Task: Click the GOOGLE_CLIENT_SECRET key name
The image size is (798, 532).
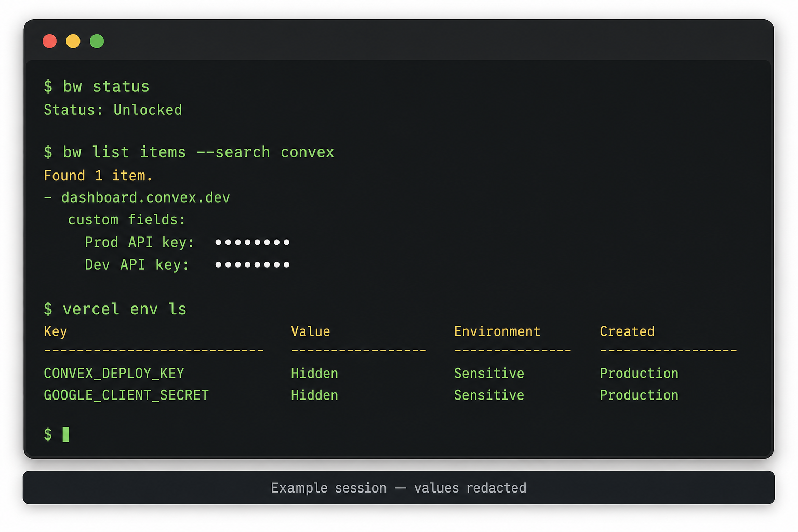Action: pyautogui.click(x=126, y=395)
